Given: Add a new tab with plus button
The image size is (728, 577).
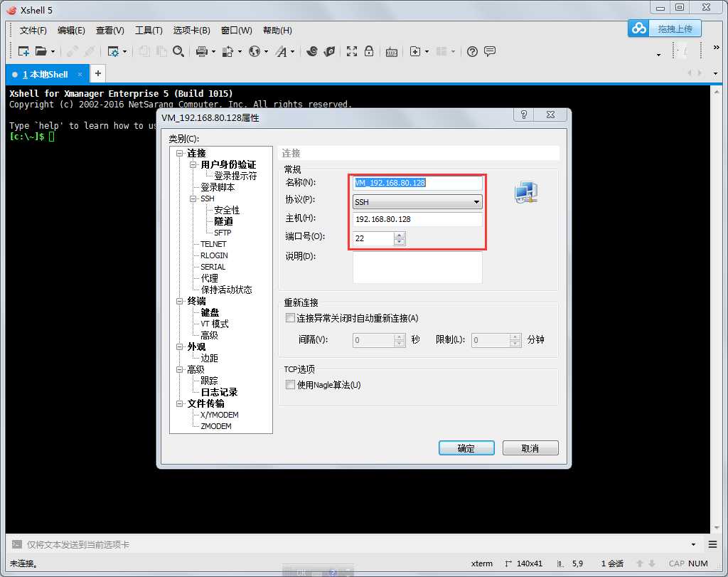Looking at the screenshot, I should [x=98, y=73].
